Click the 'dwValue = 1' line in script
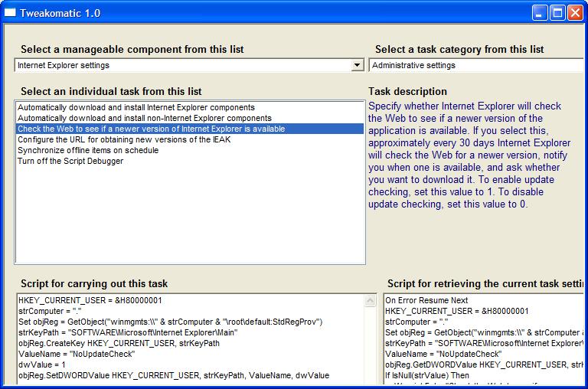The image size is (588, 389). pyautogui.click(x=42, y=364)
